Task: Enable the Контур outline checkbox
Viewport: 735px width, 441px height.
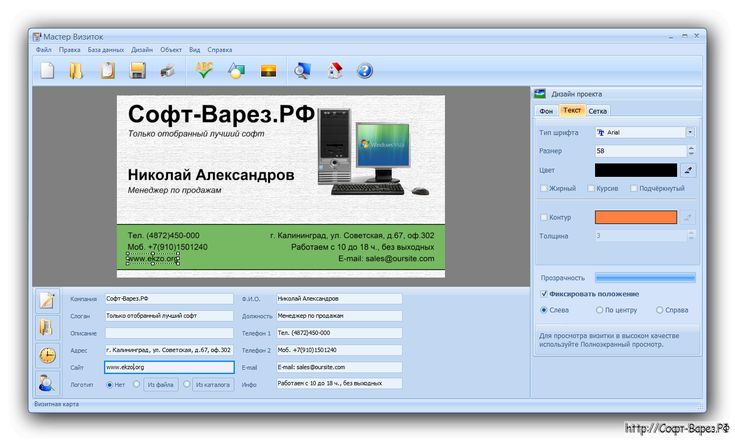Action: pyautogui.click(x=544, y=217)
